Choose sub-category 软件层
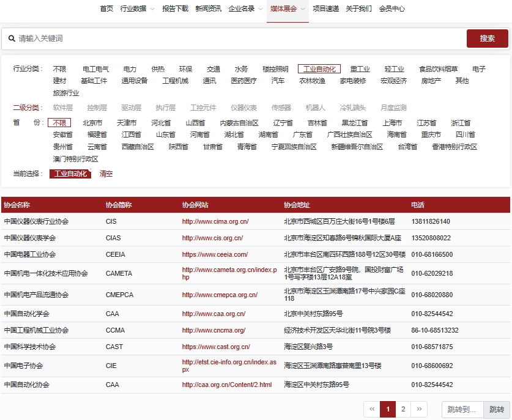Screen dimensions: 512x420 click(x=62, y=108)
